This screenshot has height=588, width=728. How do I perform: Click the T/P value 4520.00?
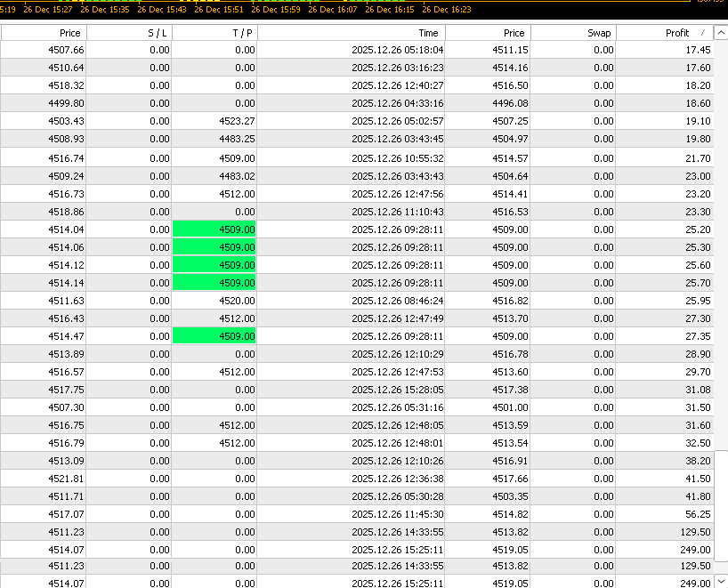(x=236, y=301)
